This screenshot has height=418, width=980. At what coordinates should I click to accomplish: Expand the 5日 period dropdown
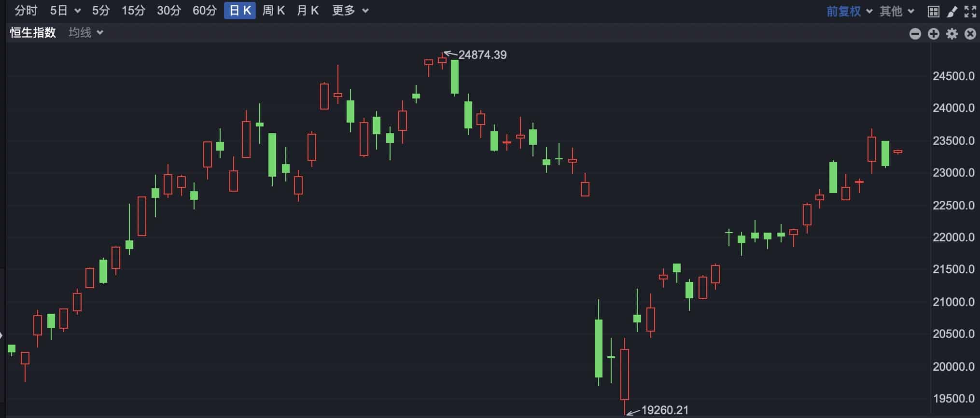[x=65, y=11]
